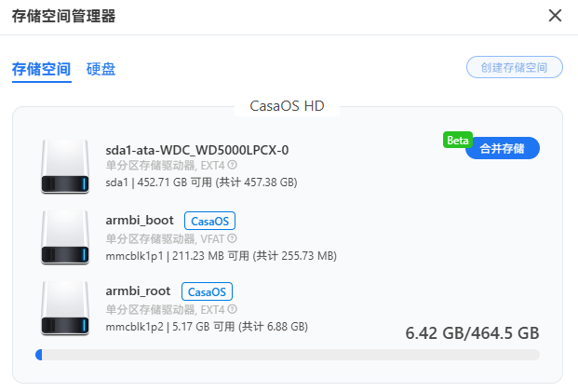Click the storage usage progress bar
This screenshot has height=392, width=578.
(287, 354)
